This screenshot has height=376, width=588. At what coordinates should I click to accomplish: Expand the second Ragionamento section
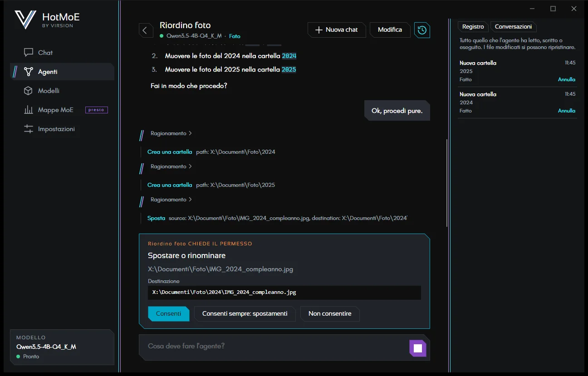click(171, 166)
